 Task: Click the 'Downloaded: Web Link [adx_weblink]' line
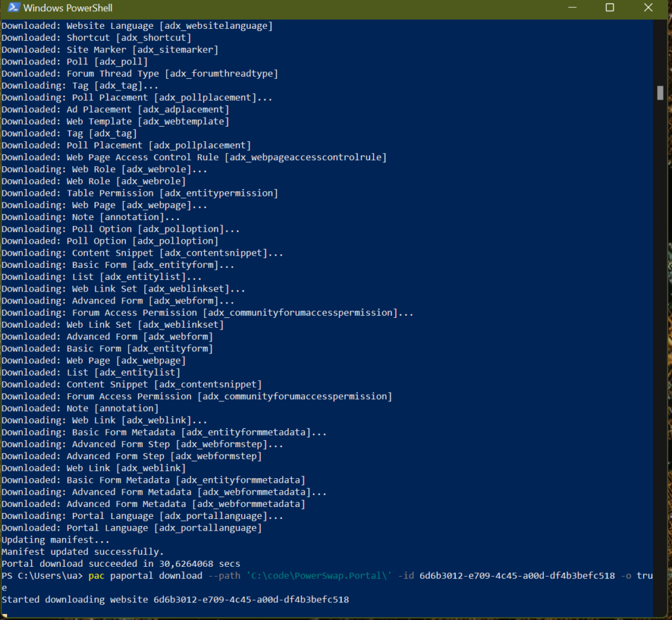click(x=94, y=469)
